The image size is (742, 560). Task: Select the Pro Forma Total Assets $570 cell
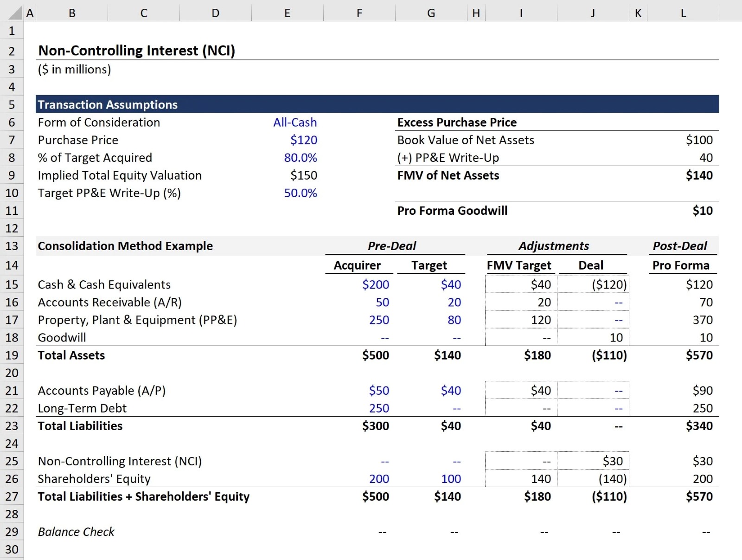click(699, 355)
